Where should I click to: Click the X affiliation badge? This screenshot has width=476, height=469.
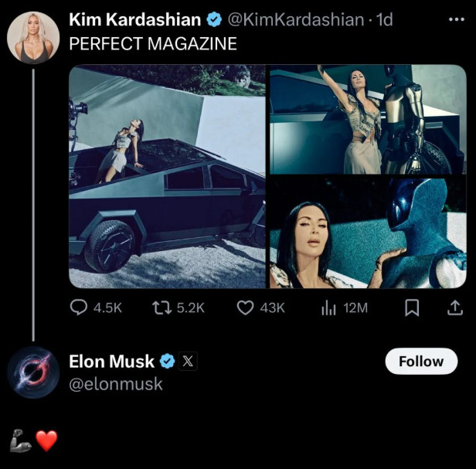[x=188, y=361]
